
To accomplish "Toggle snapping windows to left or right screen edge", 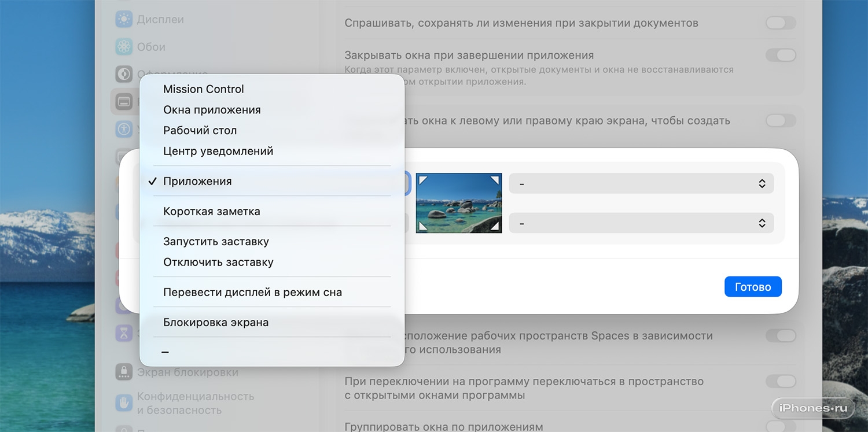I will click(x=781, y=120).
